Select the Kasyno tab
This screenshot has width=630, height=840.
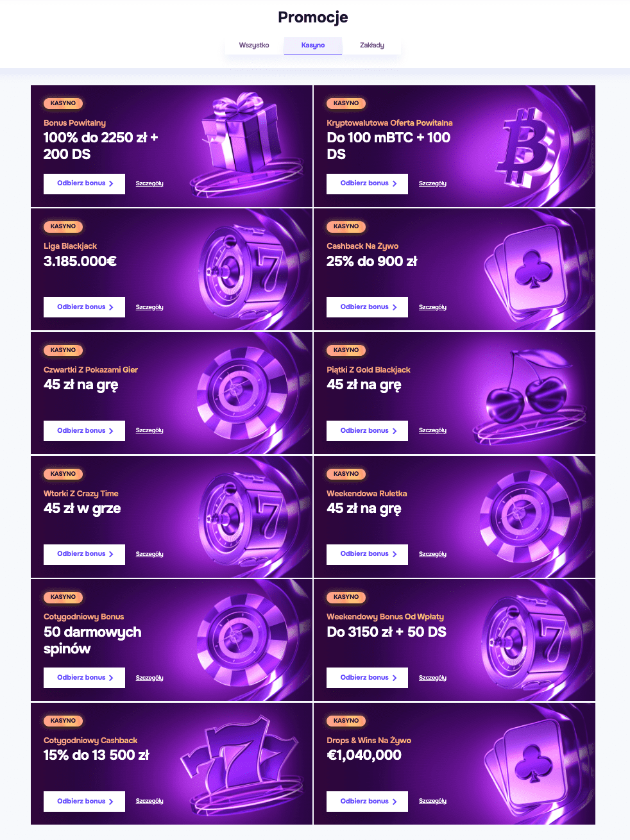point(313,45)
